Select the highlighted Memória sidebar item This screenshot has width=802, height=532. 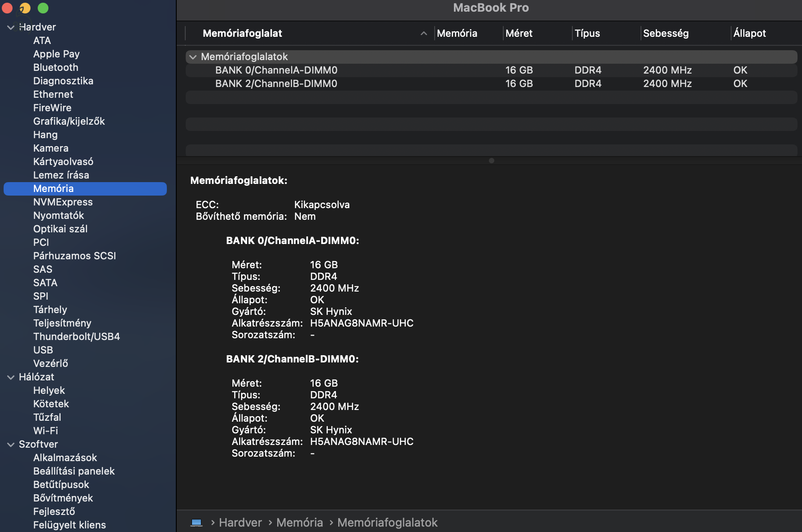[x=85, y=189]
